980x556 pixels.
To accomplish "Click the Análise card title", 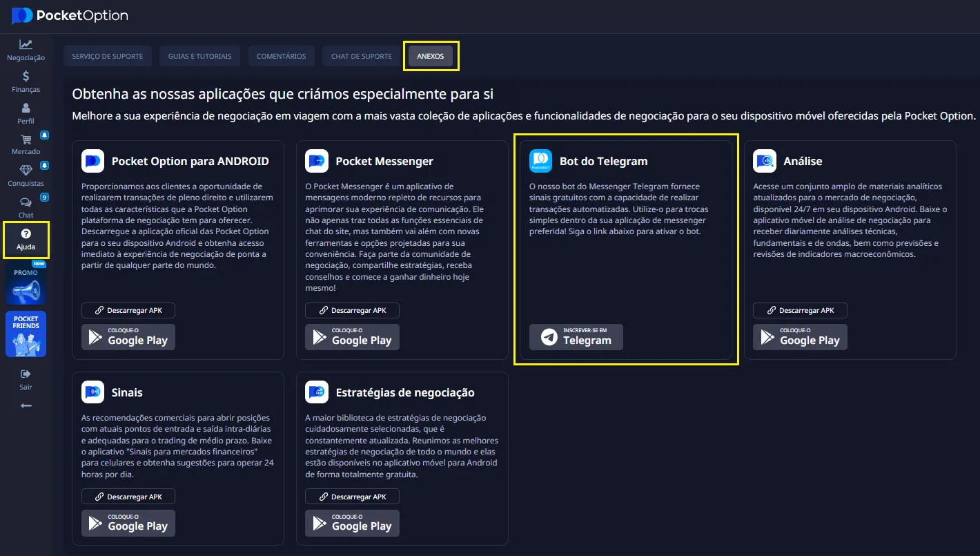I will pyautogui.click(x=803, y=161).
